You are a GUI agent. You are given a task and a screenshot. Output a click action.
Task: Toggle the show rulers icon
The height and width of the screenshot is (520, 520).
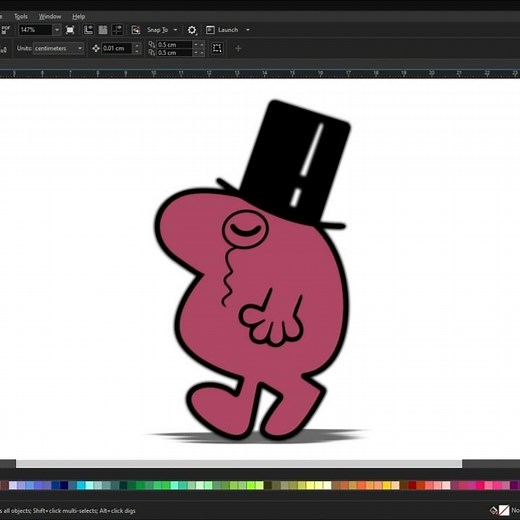click(x=88, y=30)
